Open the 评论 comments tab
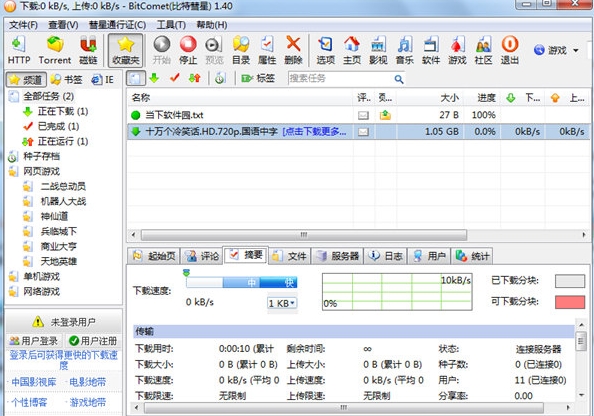The width and height of the screenshot is (594, 416). coord(202,256)
